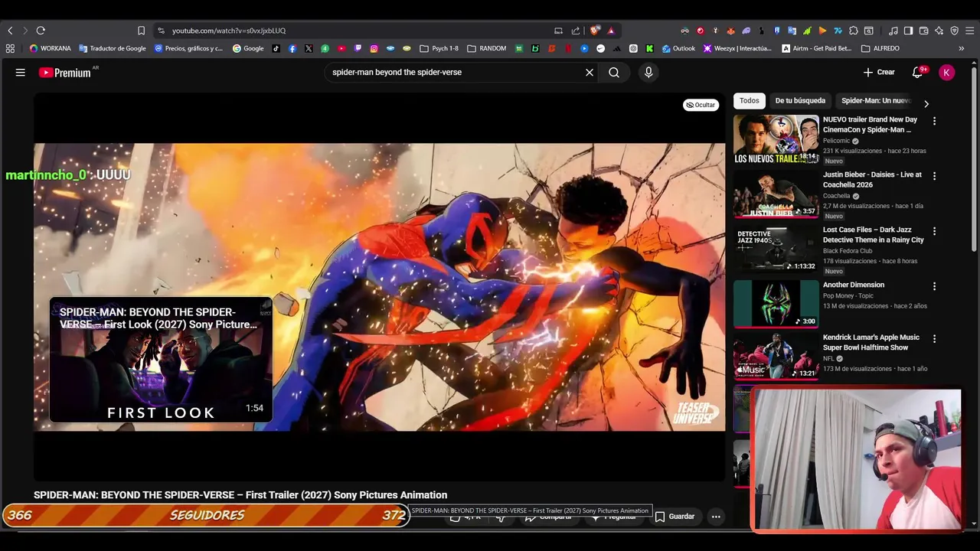Clear the search box with the X

click(590, 73)
